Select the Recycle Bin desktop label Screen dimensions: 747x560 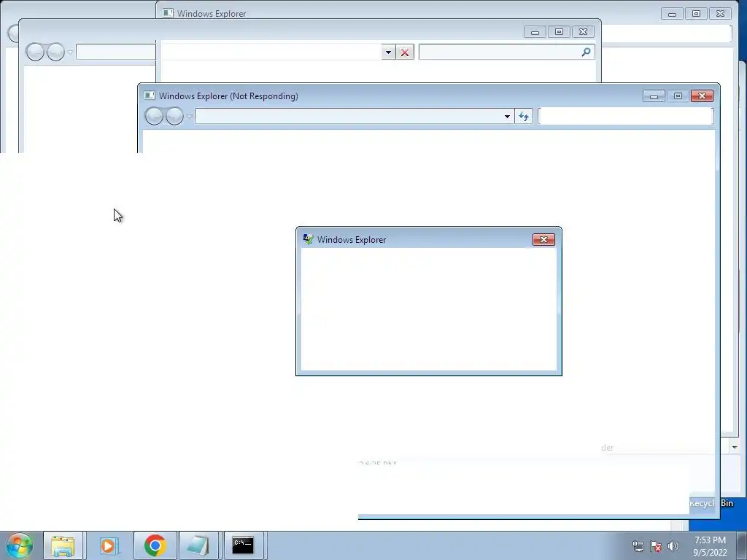pos(711,503)
